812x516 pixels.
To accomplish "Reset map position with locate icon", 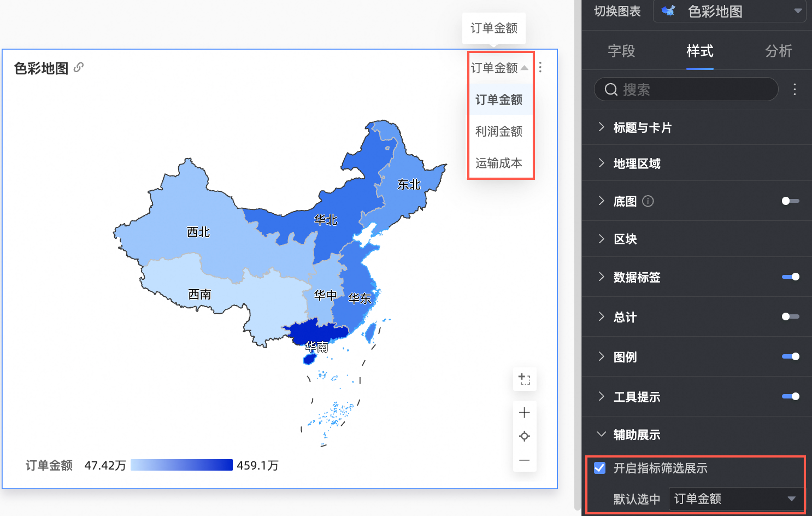I will [525, 436].
